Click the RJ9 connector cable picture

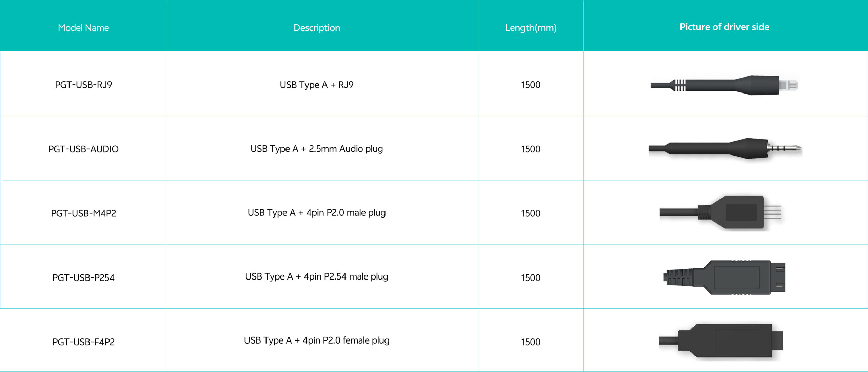click(724, 85)
